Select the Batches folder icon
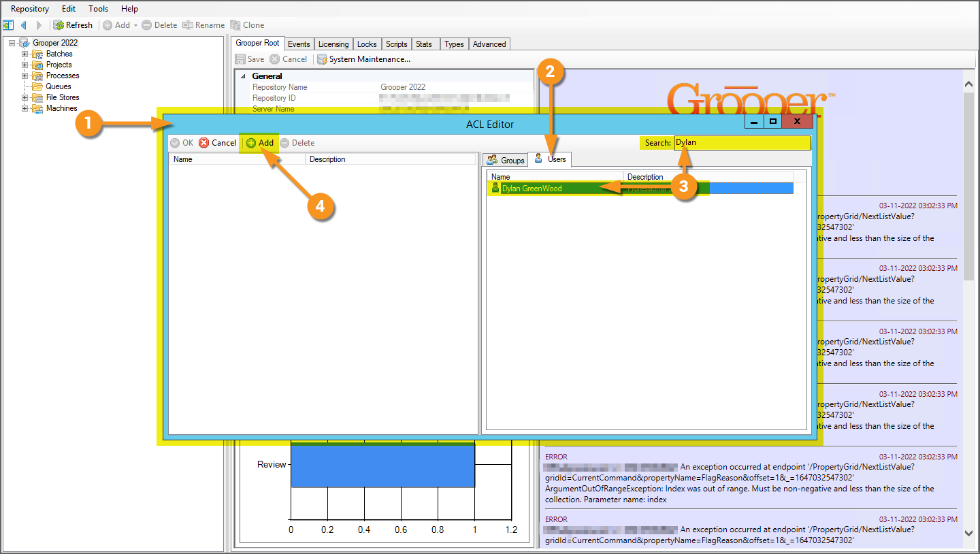The image size is (980, 554). pyautogui.click(x=37, y=54)
